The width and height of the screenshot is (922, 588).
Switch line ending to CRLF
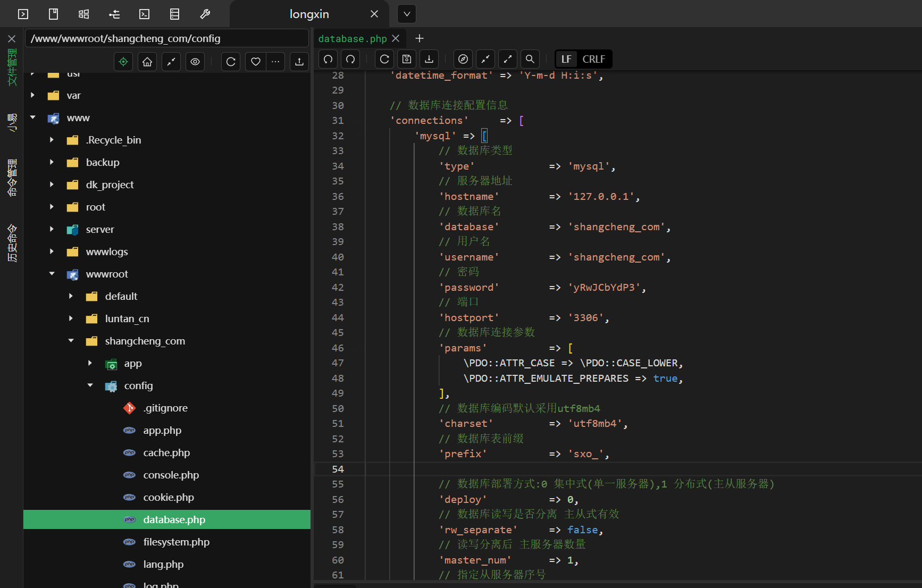point(593,59)
